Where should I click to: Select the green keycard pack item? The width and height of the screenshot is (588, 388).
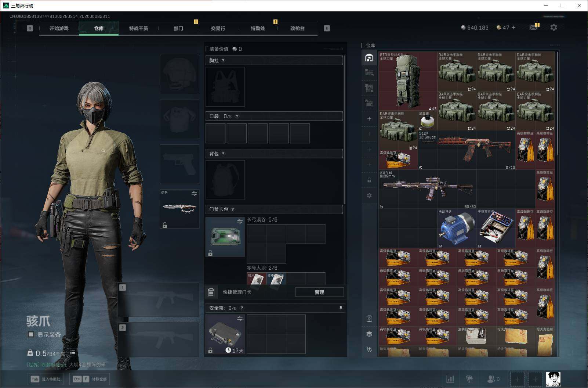pyautogui.click(x=225, y=237)
